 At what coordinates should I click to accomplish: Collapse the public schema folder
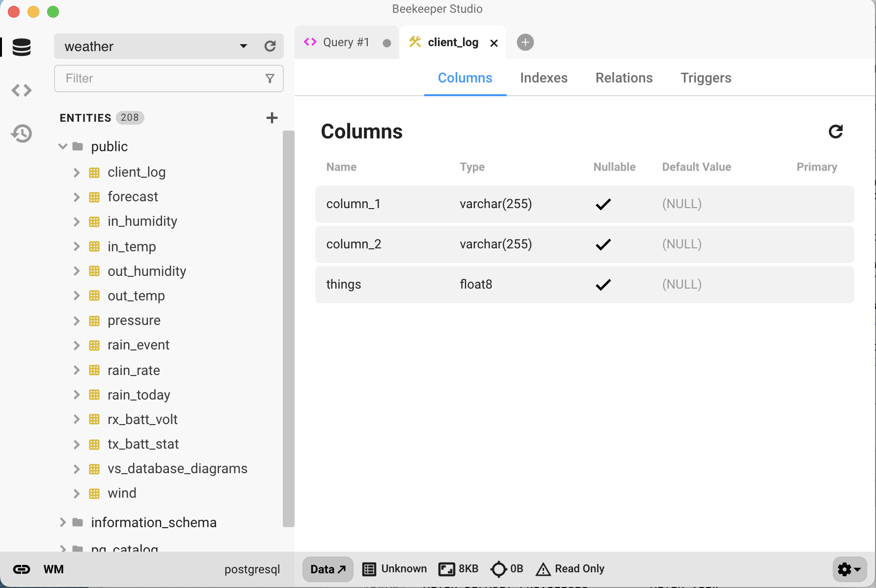pyautogui.click(x=62, y=146)
